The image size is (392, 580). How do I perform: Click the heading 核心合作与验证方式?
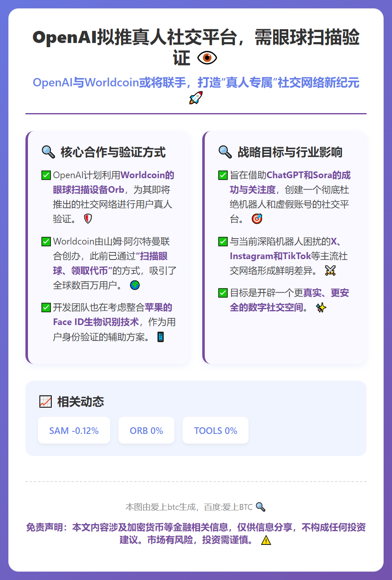point(113,152)
